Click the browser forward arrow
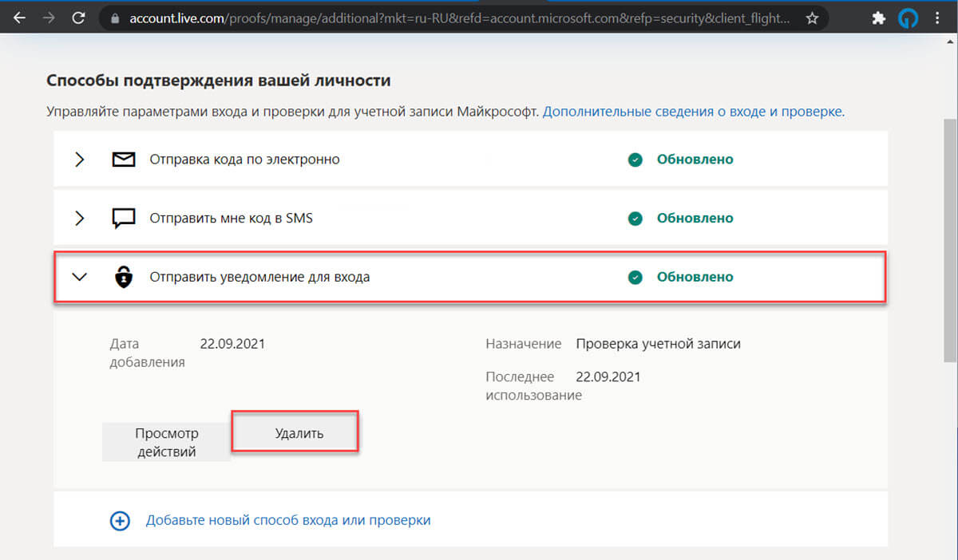 (x=49, y=18)
